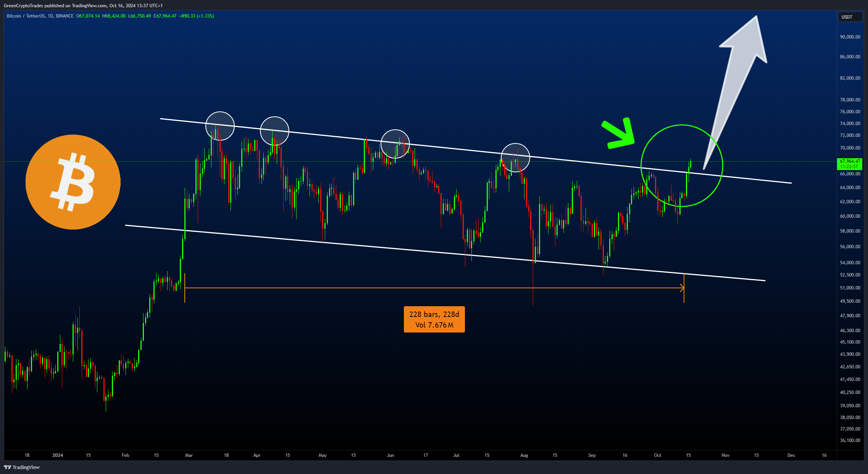Click the 72,000.00 price axis label
868x474 pixels.
(x=850, y=135)
